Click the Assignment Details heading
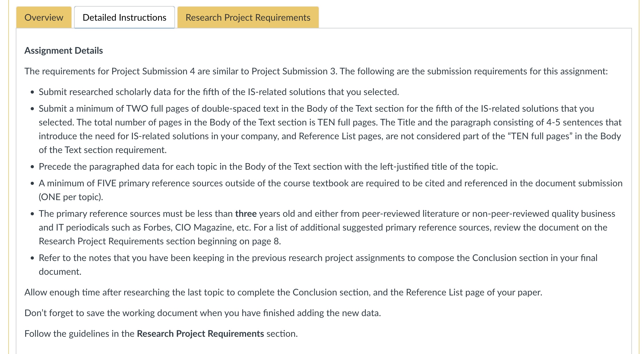 (63, 51)
